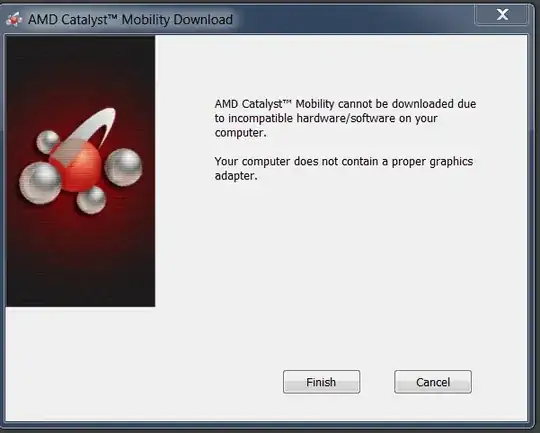Click the silver sphere below the red sphere

pos(91,200)
